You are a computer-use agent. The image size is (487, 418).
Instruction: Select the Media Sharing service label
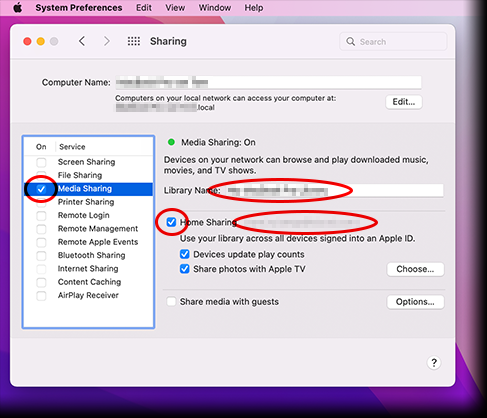pyautogui.click(x=85, y=189)
